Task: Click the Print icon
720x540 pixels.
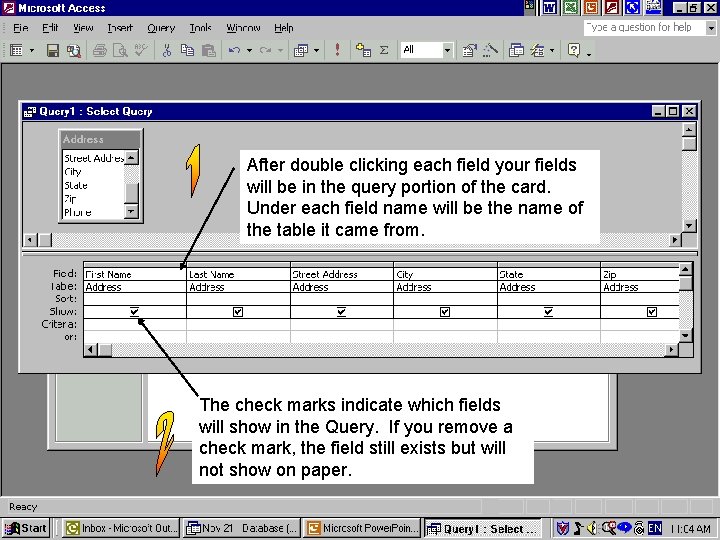Action: point(99,50)
